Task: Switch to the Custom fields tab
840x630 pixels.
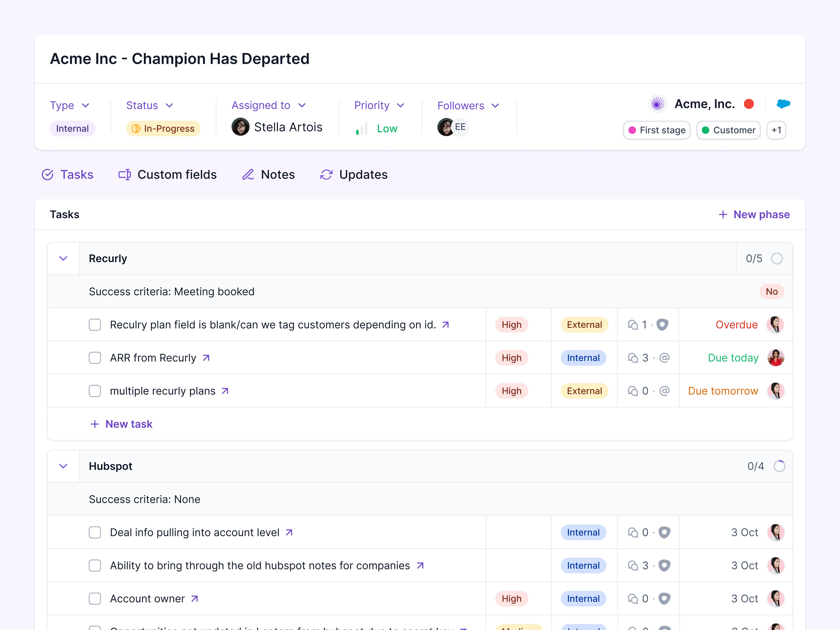Action: point(177,174)
